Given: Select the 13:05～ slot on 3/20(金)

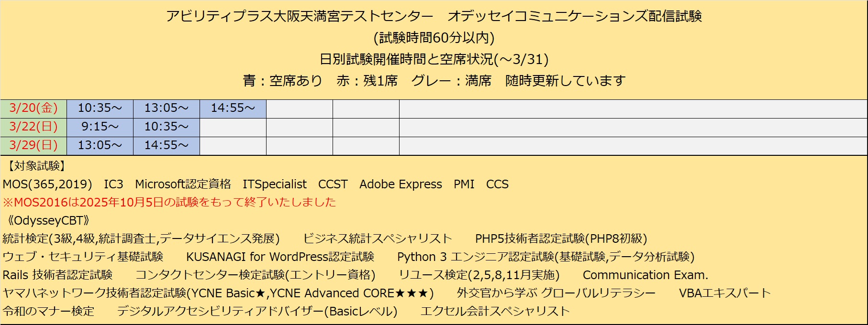Looking at the screenshot, I should coord(166,108).
